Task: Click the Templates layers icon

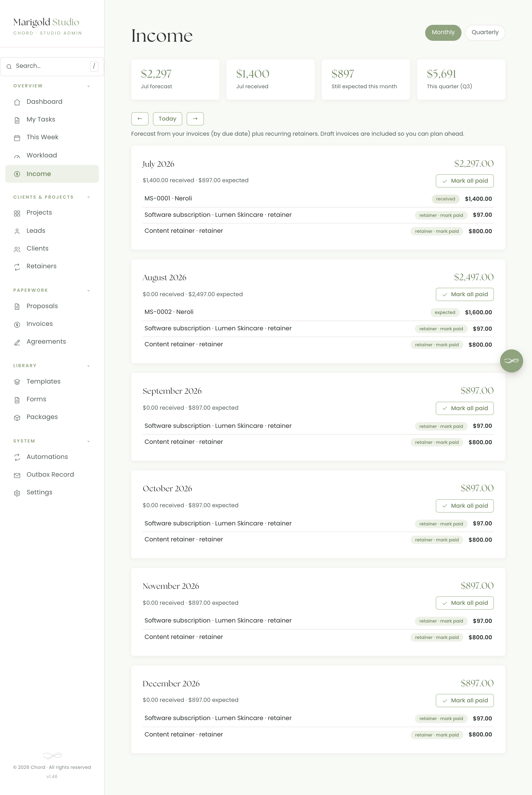Action: [17, 382]
